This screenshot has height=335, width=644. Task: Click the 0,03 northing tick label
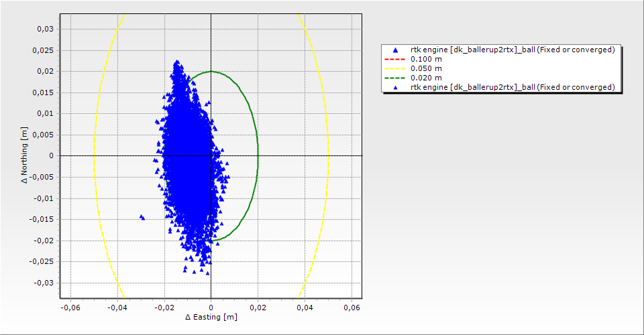46,29
